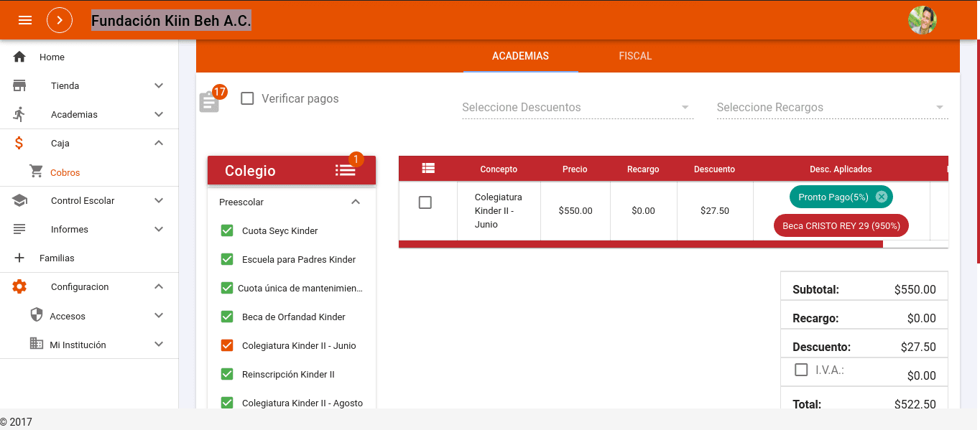Click the Academias running person icon
The height and width of the screenshot is (430, 980).
click(x=19, y=114)
